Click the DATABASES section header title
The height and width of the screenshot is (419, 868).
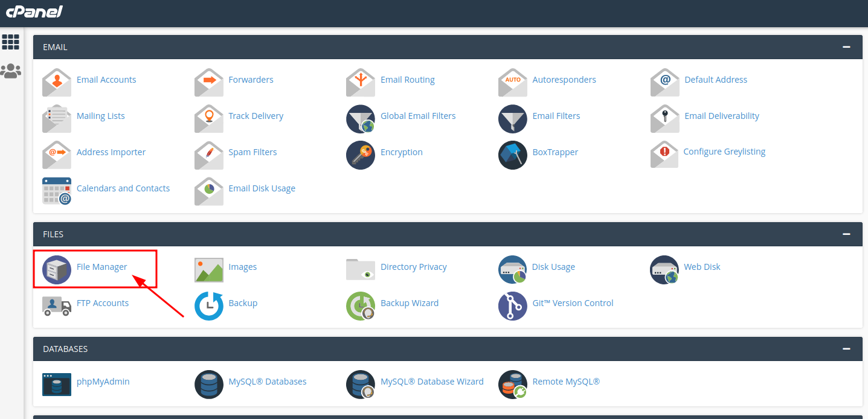click(65, 349)
